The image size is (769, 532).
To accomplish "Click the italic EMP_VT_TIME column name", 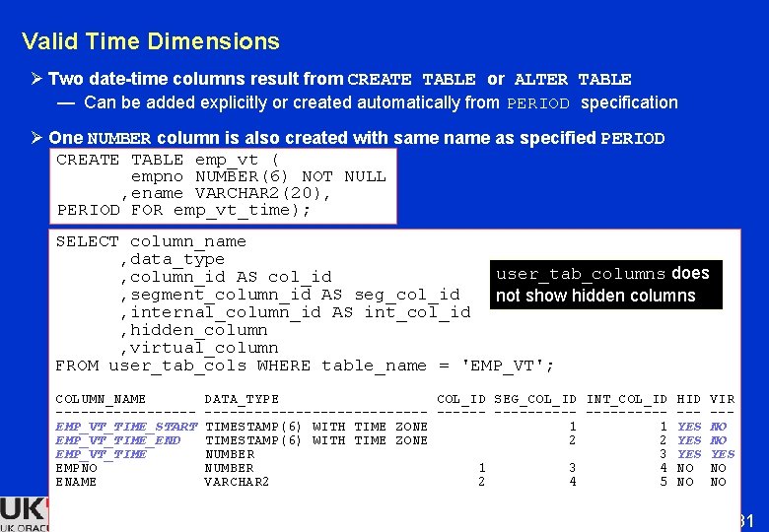I will point(101,454).
